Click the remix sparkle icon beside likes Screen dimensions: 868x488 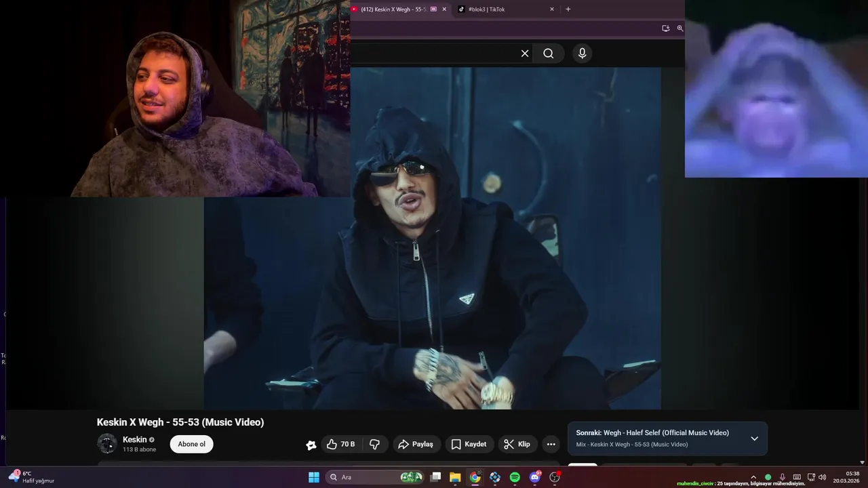coord(311,445)
